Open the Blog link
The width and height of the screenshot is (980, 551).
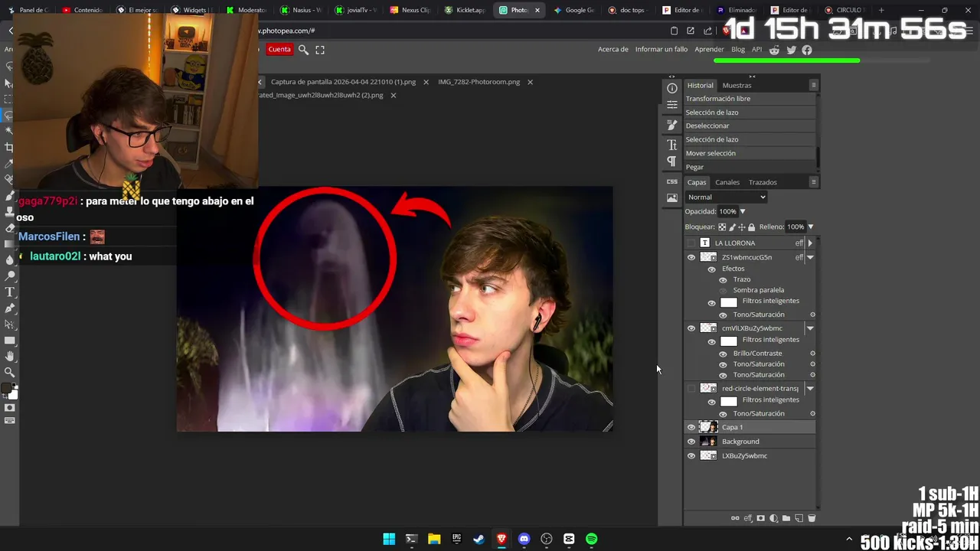click(738, 50)
